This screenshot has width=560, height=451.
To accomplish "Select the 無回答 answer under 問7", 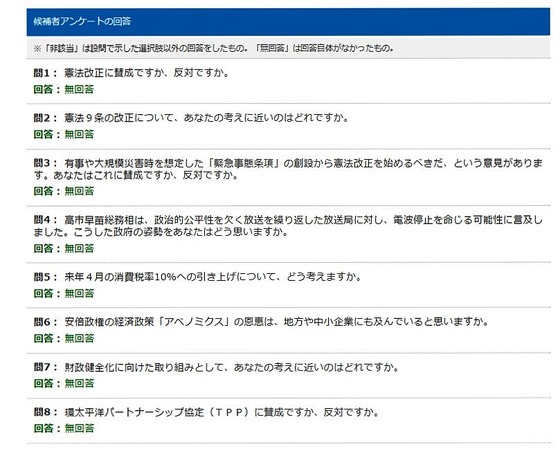I will coord(79,384).
